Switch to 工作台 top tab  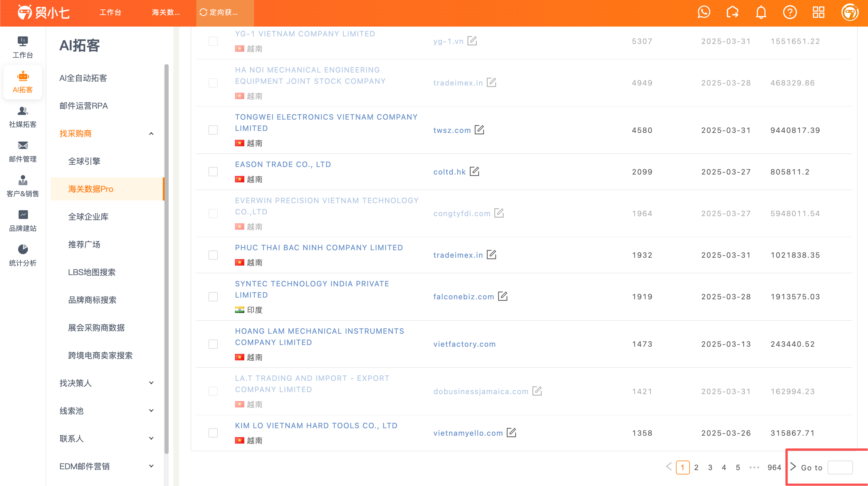tap(110, 12)
